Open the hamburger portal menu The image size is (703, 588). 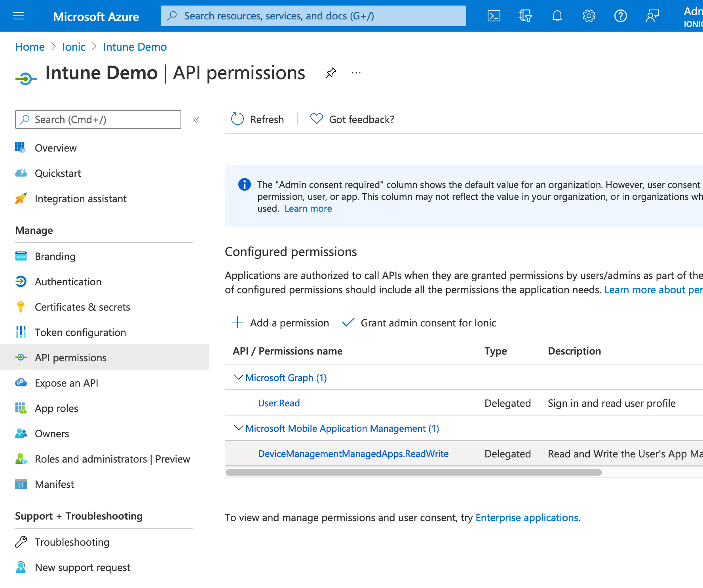(18, 16)
